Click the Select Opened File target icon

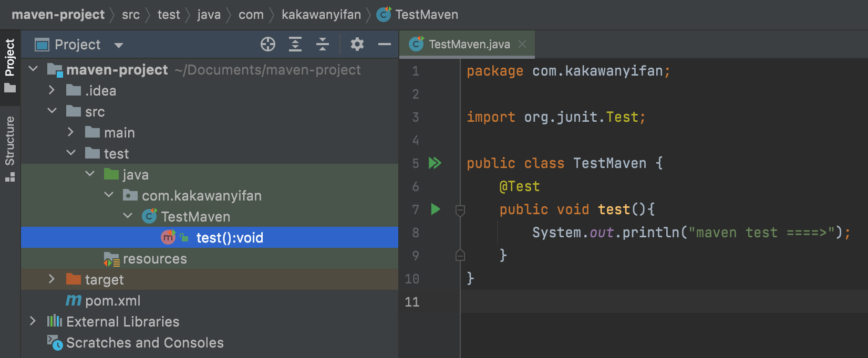pyautogui.click(x=268, y=45)
